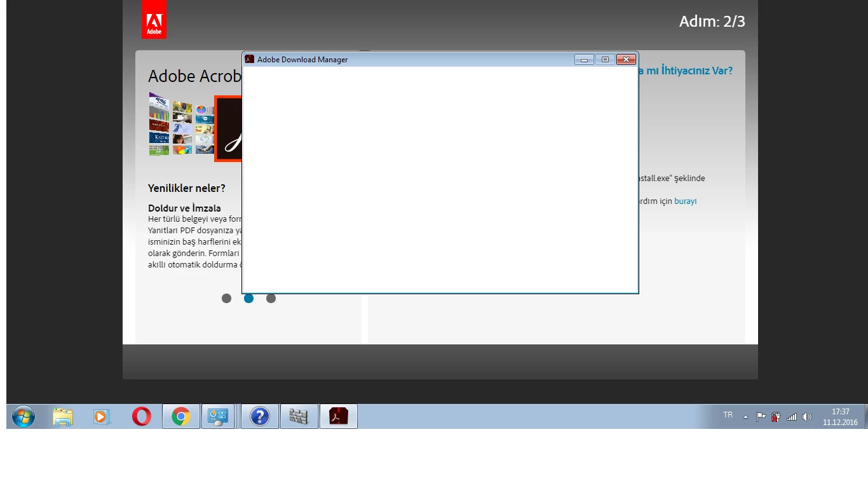
Task: Select the first carousel dot
Action: 226,298
